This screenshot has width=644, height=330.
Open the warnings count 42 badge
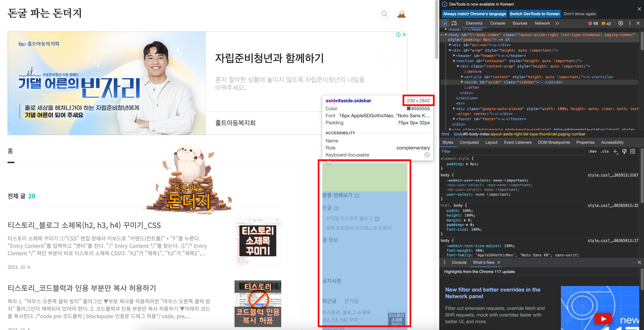pyautogui.click(x=606, y=23)
